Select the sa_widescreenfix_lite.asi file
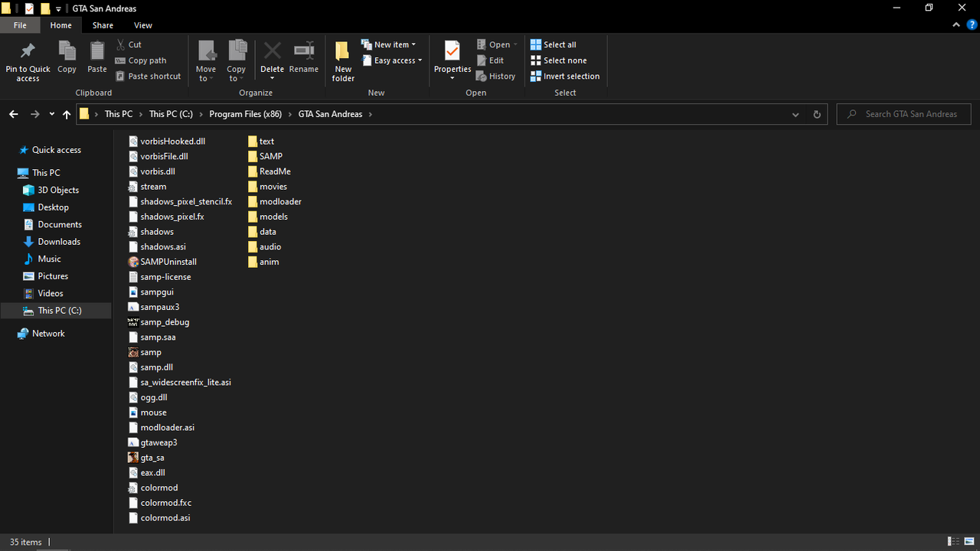 coord(180,382)
